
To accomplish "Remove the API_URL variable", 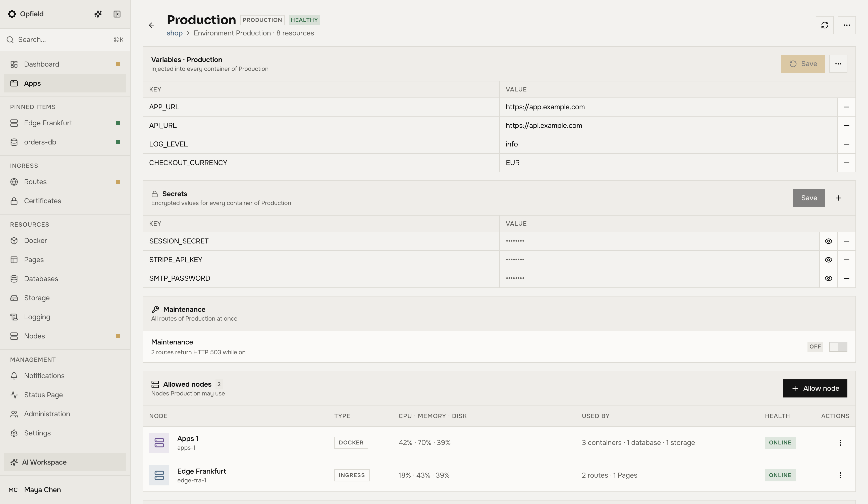I will 846,126.
